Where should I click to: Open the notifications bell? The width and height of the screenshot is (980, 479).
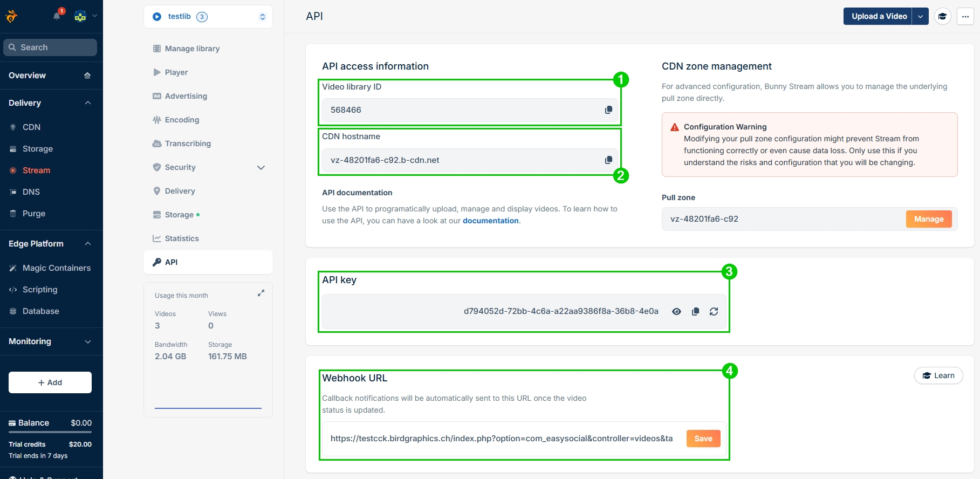coord(57,16)
